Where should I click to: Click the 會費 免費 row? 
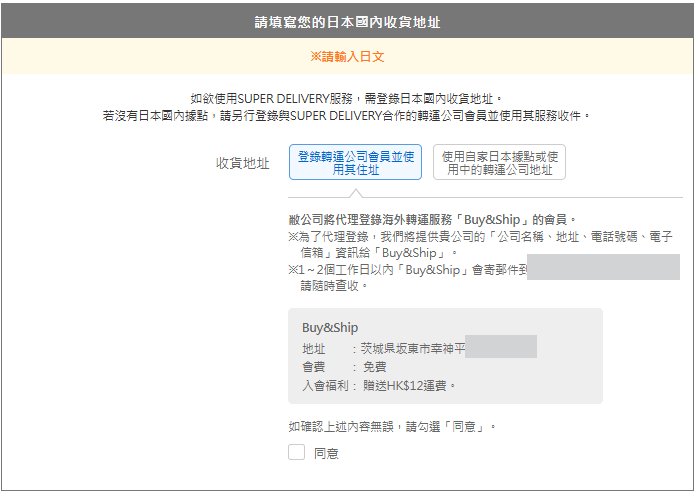click(x=344, y=367)
